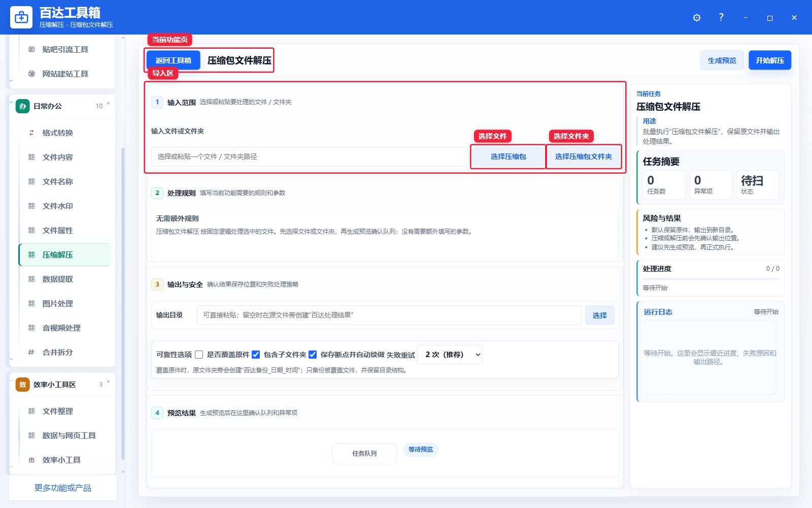Image resolution: width=812 pixels, height=508 pixels.
Task: Open 数据提取 in the sidebar
Action: [65, 279]
